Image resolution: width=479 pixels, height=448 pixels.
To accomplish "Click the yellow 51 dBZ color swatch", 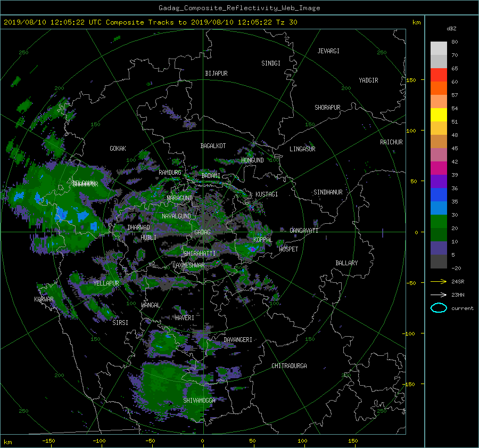I will point(439,115).
